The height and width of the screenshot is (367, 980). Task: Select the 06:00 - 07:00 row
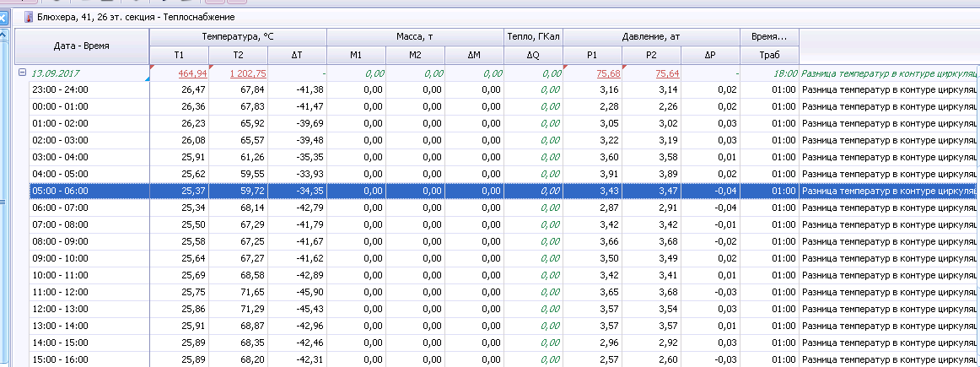pos(503,208)
